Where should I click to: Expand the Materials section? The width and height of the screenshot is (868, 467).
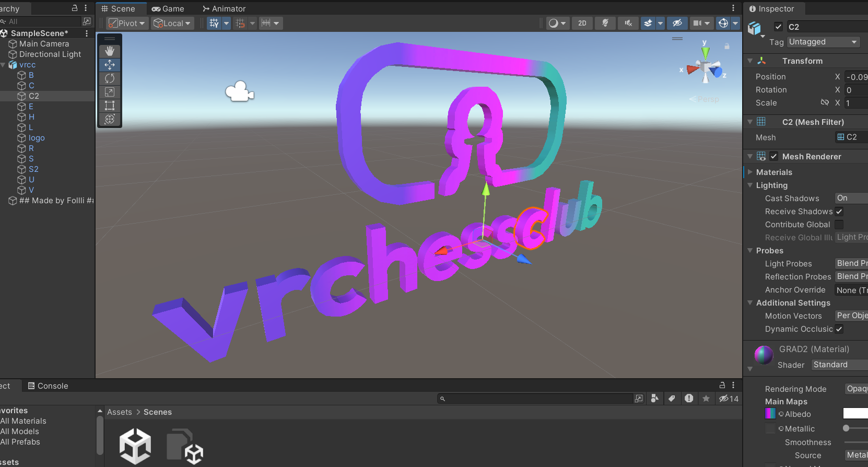(x=750, y=172)
